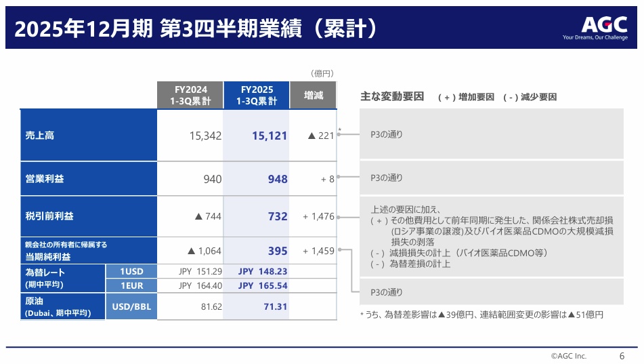Viewport: 644px width, 364px height.
Task: Click the ( + ) 増加要因 legend
Action: [466, 97]
